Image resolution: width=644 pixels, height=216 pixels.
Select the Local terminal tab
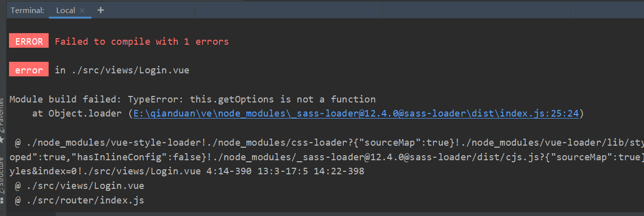[65, 11]
